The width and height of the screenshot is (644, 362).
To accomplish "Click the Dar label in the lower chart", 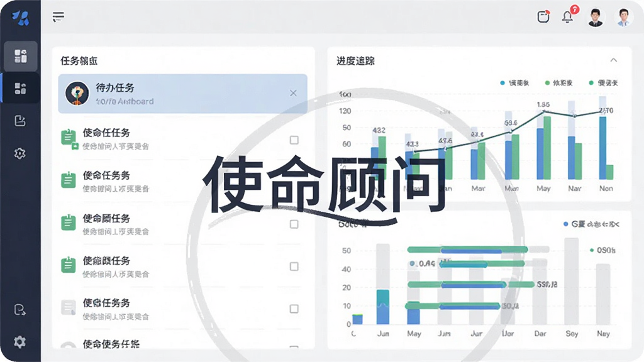I will [540, 334].
